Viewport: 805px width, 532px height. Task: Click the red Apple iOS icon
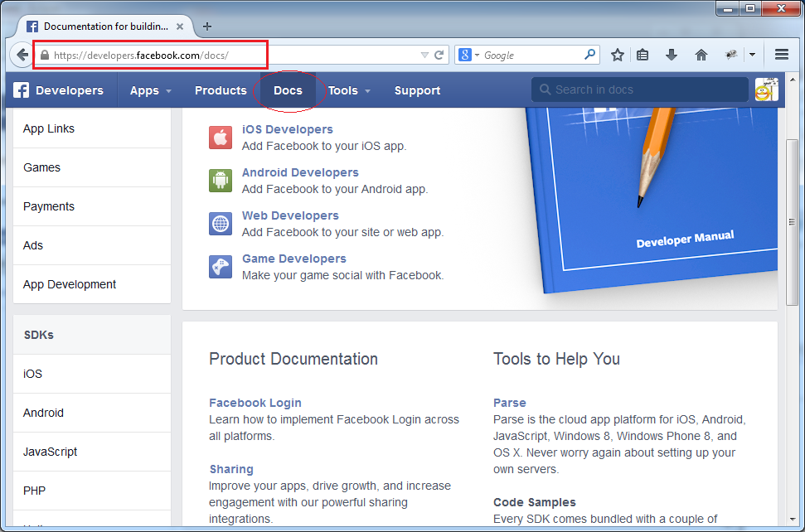[221, 138]
